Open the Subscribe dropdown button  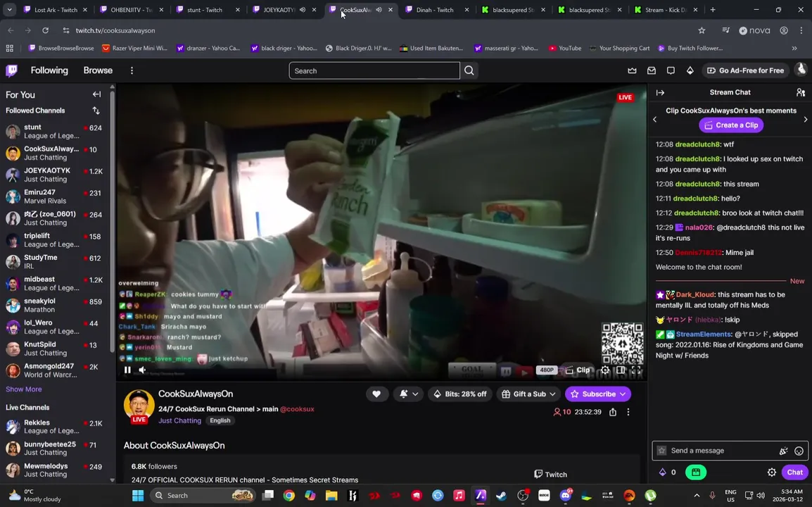(x=597, y=394)
